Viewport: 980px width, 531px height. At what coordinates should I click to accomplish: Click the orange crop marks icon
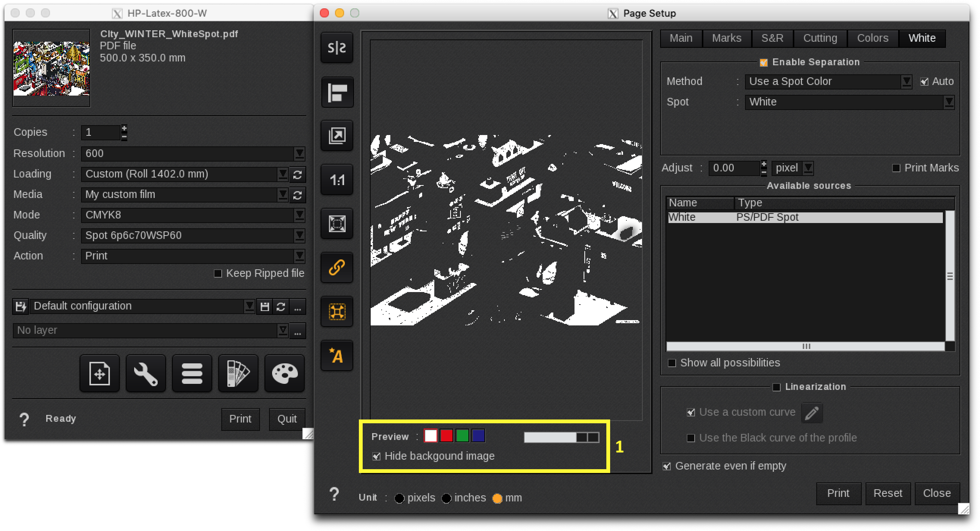coord(336,312)
